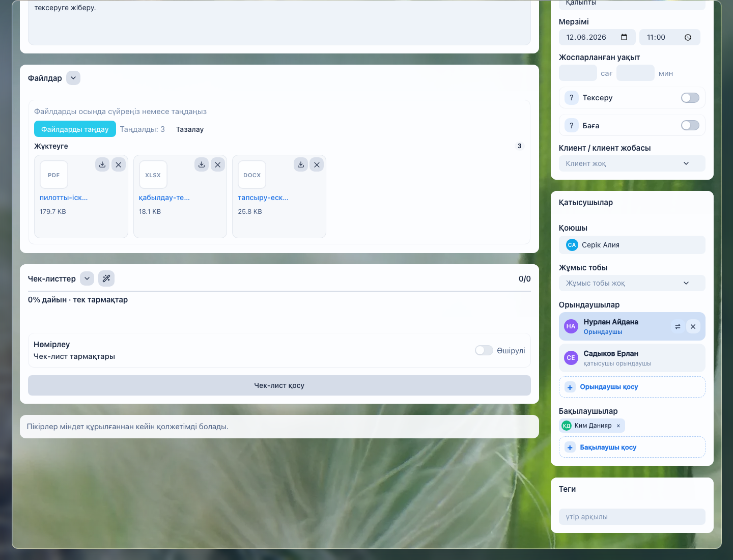
Task: Download the PDF file пилотты-іск
Action: click(102, 164)
